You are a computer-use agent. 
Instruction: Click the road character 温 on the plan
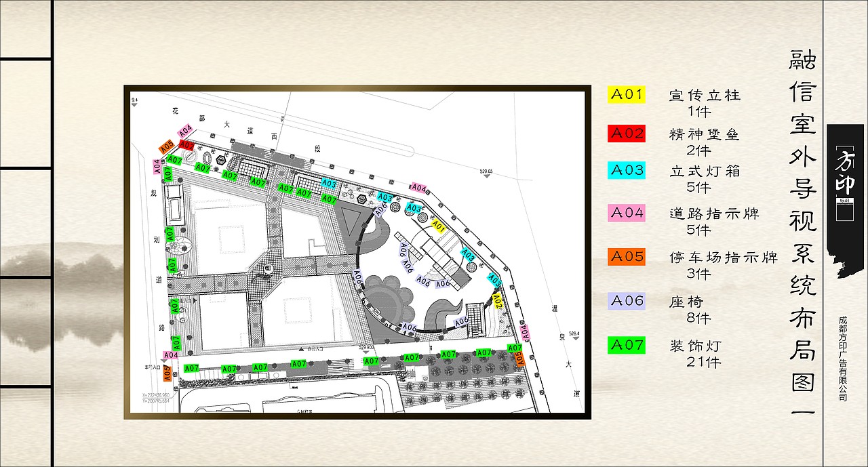coord(555,309)
